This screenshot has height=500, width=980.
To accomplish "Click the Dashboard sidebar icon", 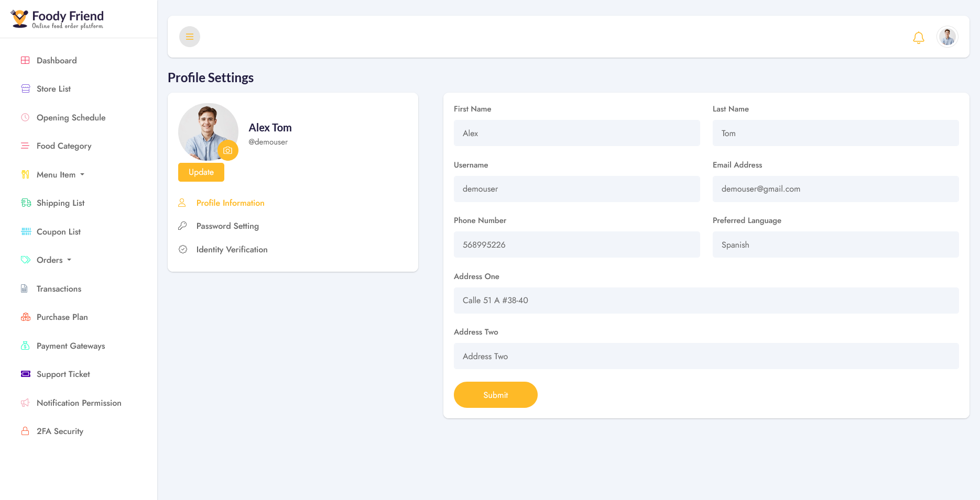I will (x=25, y=60).
